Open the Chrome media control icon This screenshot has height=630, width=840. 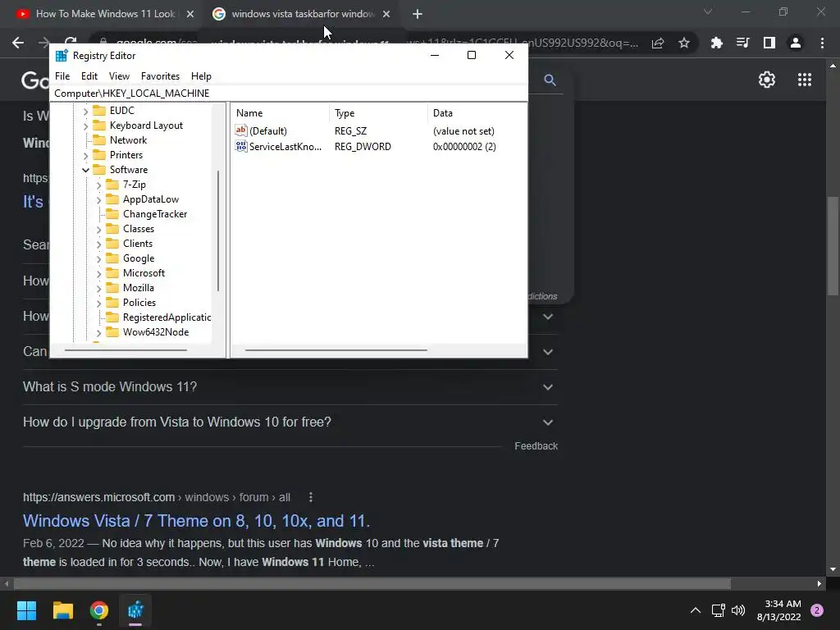[742, 43]
